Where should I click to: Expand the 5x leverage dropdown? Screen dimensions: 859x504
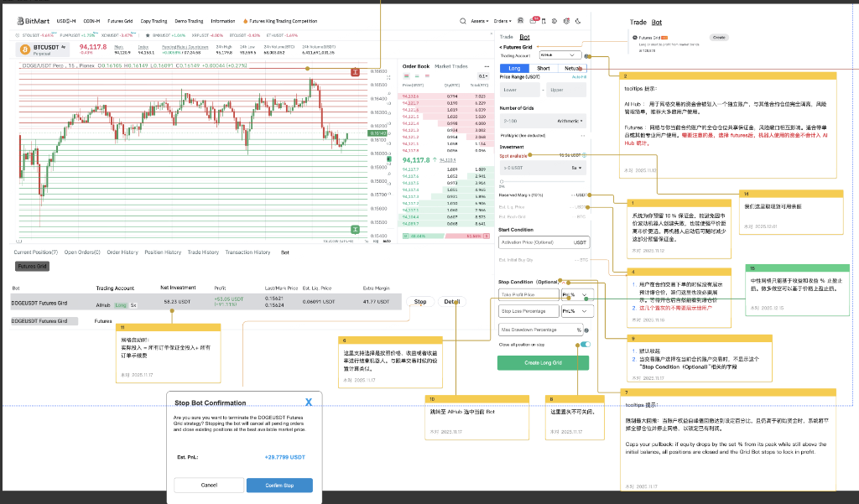coord(577,168)
